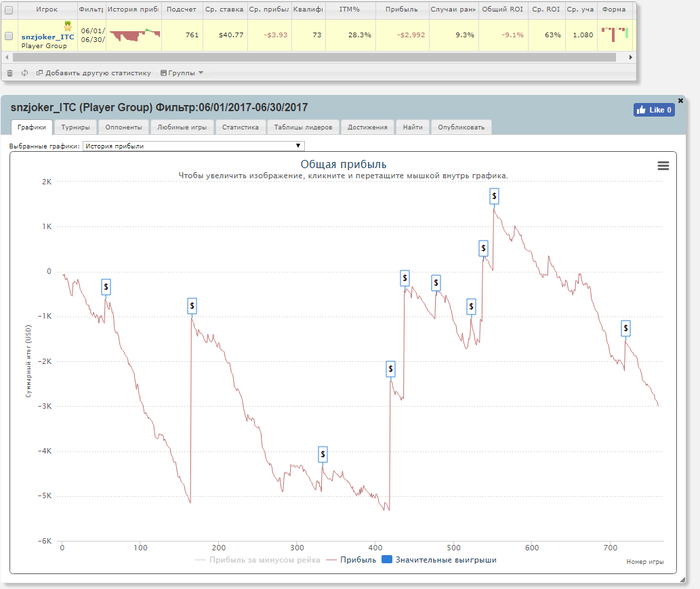
Task: Click the panel resize grip corner
Action: click(683, 580)
